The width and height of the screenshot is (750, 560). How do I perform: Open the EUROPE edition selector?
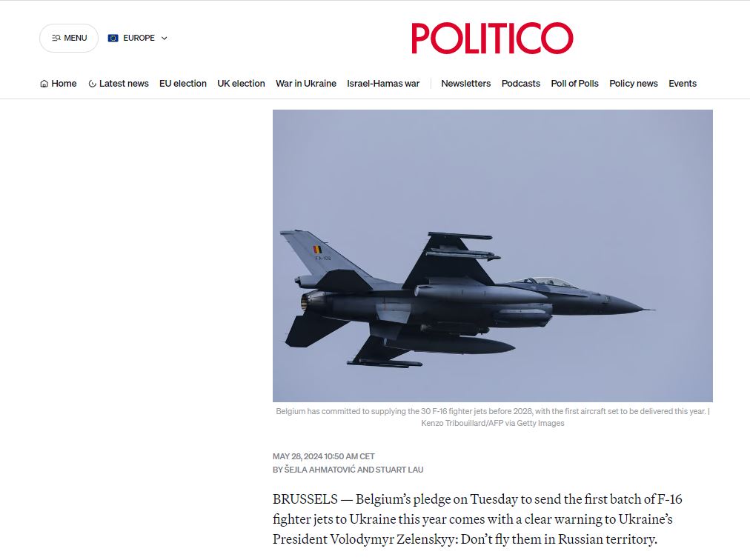(x=138, y=39)
